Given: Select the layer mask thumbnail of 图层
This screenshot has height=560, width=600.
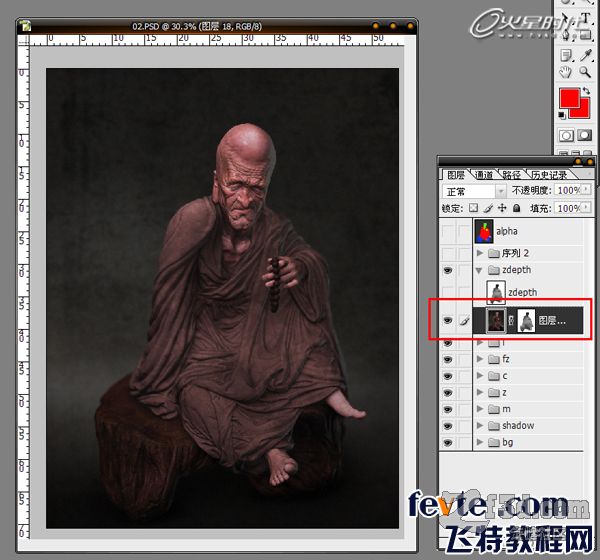Looking at the screenshot, I should [526, 321].
